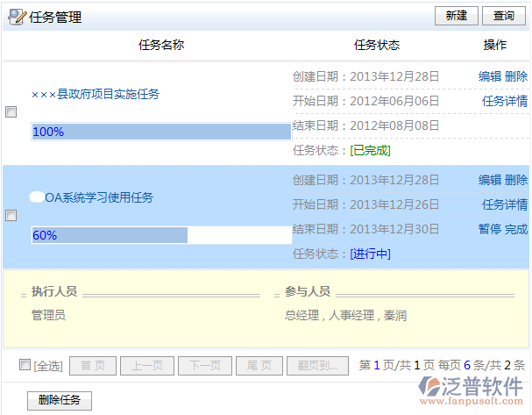Click the task management notepad icon
This screenshot has width=532, height=415.
(16, 17)
